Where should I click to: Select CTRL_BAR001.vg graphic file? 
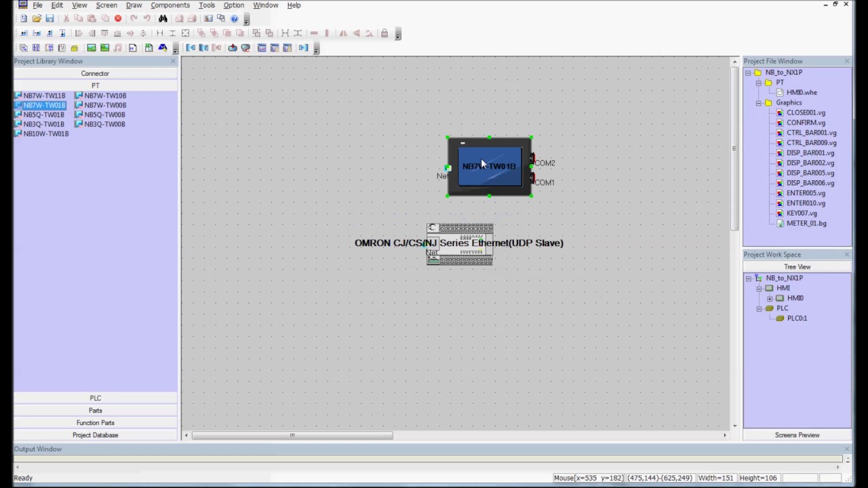point(807,133)
